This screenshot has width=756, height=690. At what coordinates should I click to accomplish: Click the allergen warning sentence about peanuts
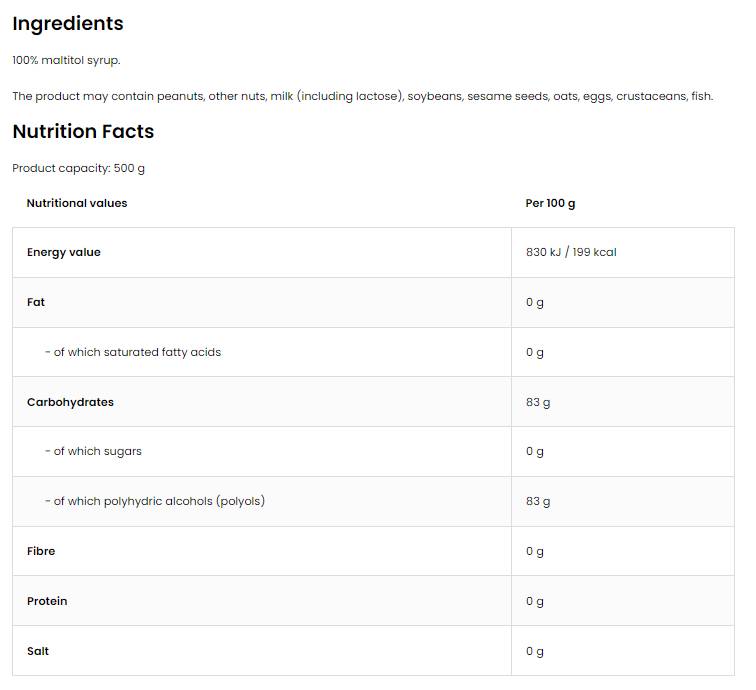(362, 96)
